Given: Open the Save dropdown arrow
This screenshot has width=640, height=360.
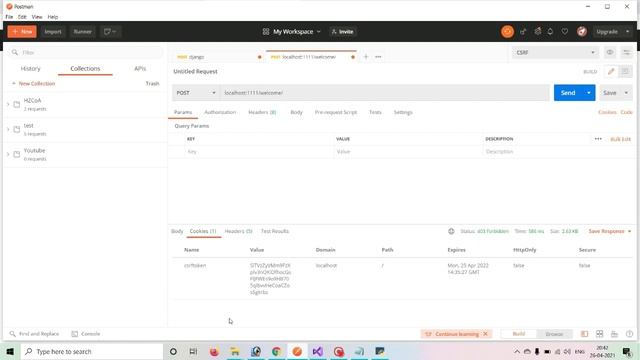Looking at the screenshot, I should click(626, 93).
